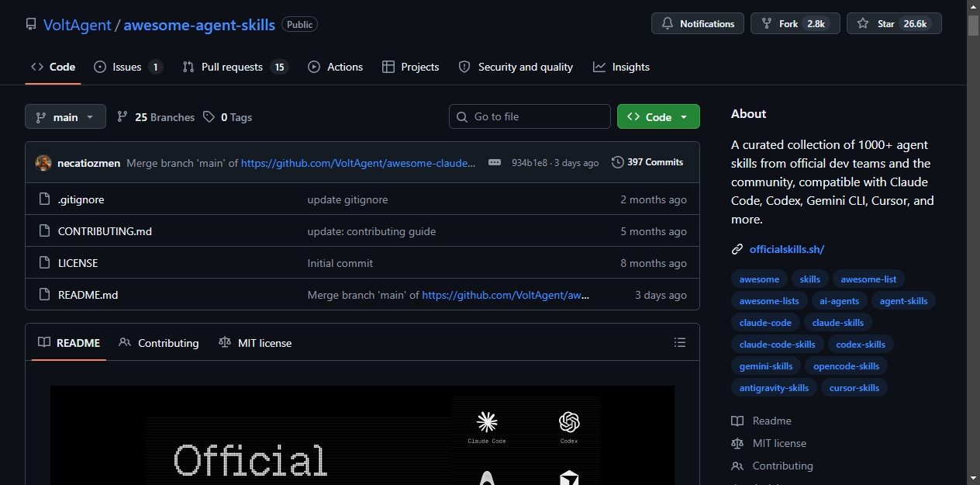Expand commit message ellipsis button
980x485 pixels.
pos(494,163)
